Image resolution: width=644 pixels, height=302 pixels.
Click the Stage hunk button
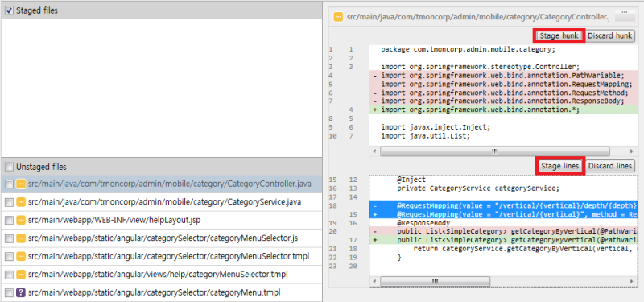pyautogui.click(x=559, y=35)
